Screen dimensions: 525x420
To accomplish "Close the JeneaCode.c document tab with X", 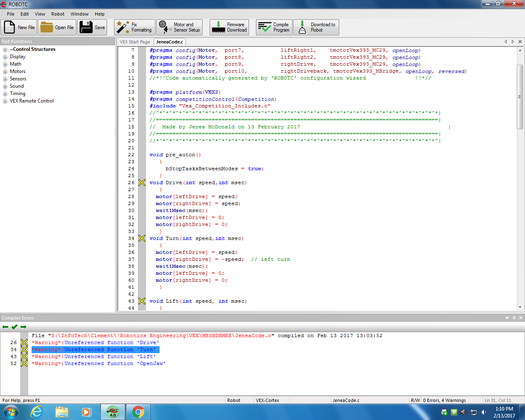I will 520,41.
